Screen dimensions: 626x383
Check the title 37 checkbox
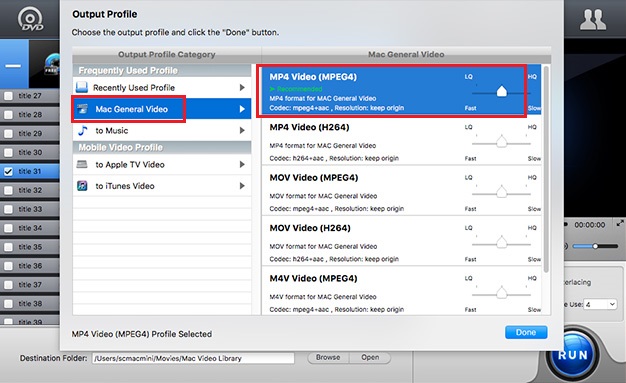[x=8, y=285]
